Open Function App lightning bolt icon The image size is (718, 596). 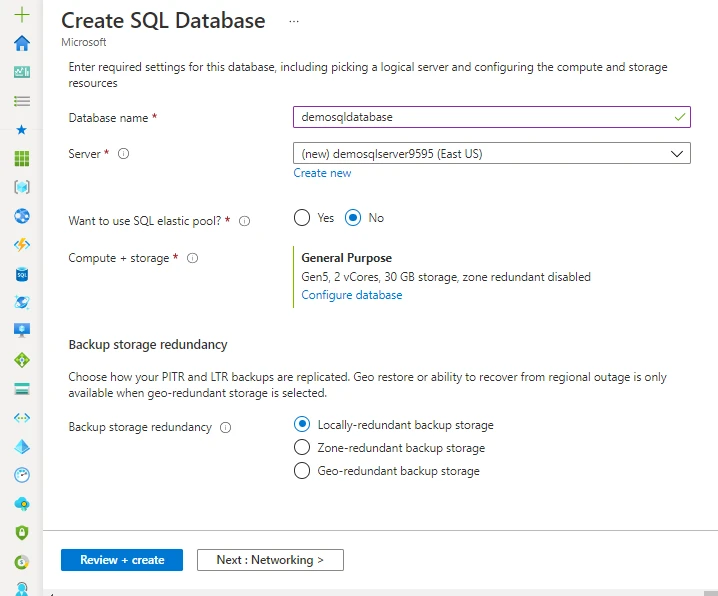22,245
